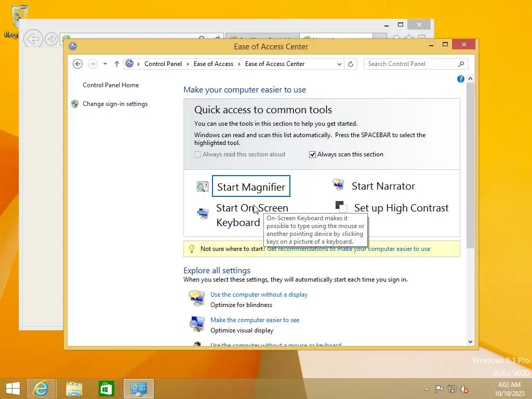Screen dimensions: 532x399
Task: Open File Explorer from the taskbar
Action: point(74,389)
